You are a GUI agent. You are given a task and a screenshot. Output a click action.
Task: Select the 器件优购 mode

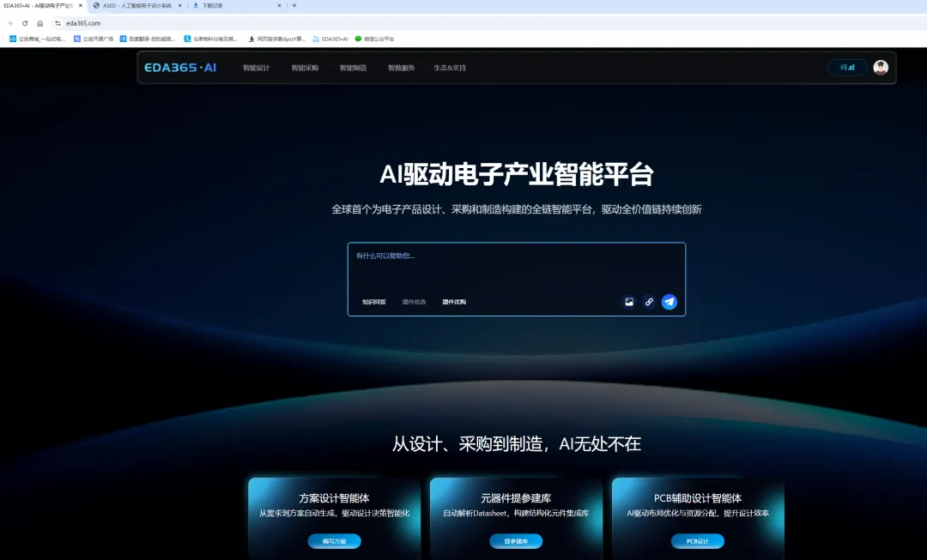pos(454,302)
